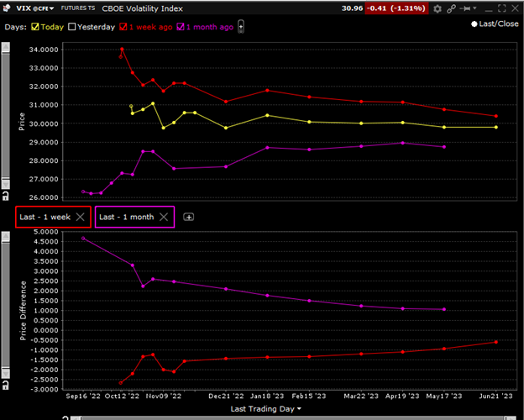The height and width of the screenshot is (420, 524).
Task: Click the Jun21 '23 point on the yellow line
Action: tap(496, 127)
